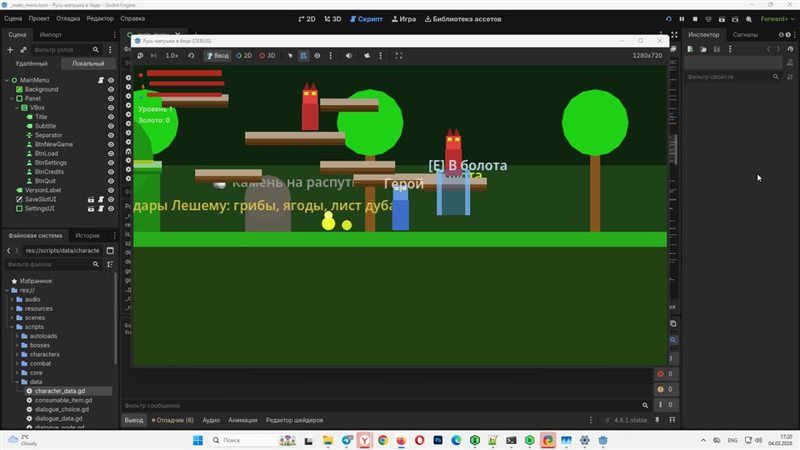Switch to the История tab
This screenshot has height=450, width=800.
pos(87,236)
